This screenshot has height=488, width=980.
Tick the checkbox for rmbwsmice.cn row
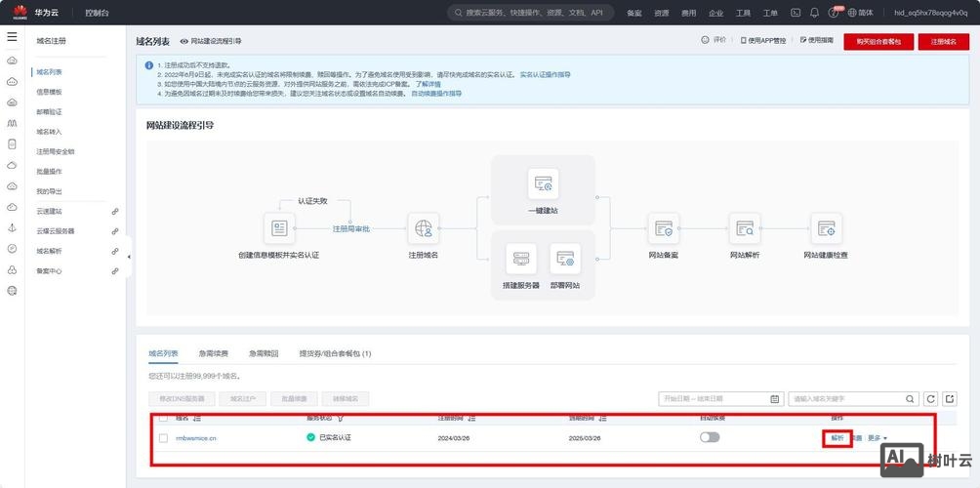(163, 438)
